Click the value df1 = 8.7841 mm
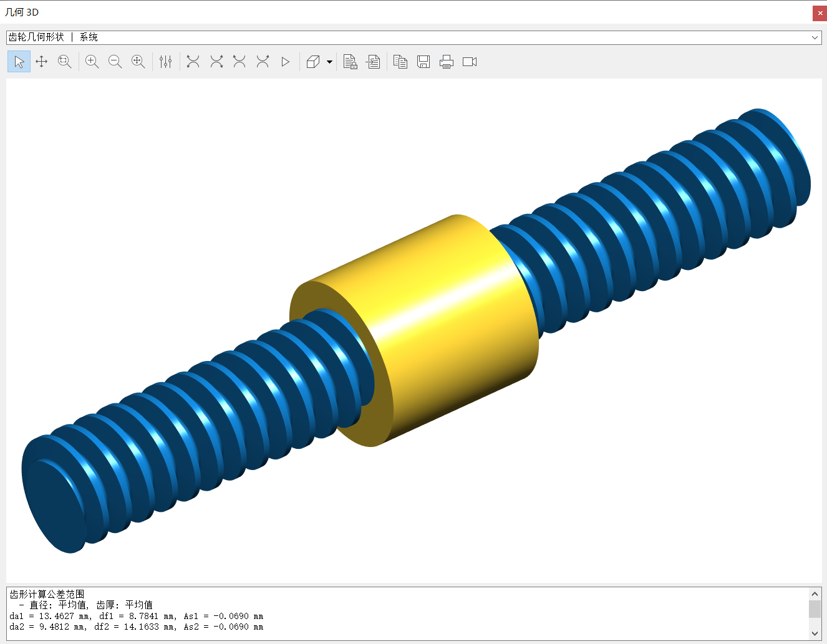The image size is (827, 644). point(137,616)
